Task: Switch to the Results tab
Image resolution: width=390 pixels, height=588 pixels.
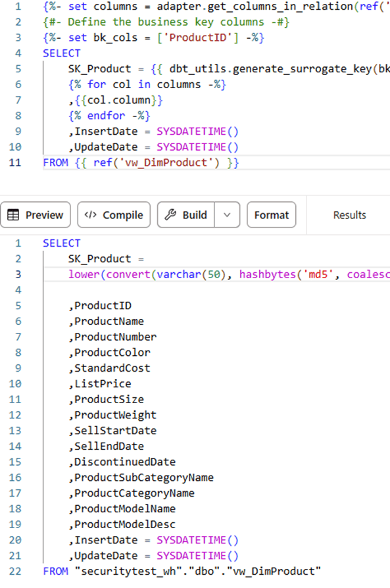Action: tap(349, 215)
